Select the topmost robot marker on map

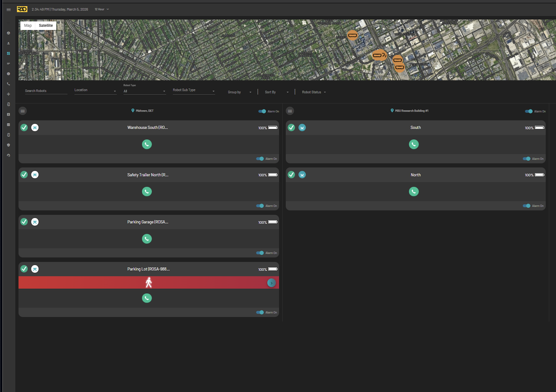click(352, 35)
